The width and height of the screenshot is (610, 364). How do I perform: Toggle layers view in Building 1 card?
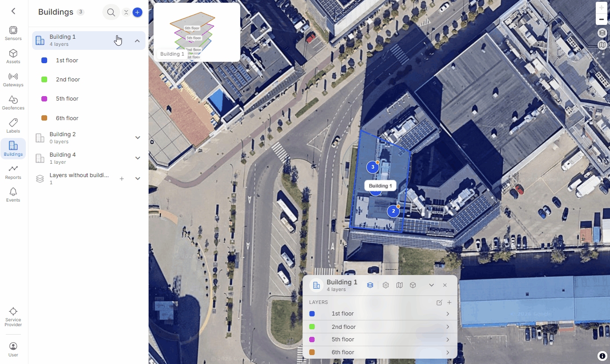pos(370,285)
